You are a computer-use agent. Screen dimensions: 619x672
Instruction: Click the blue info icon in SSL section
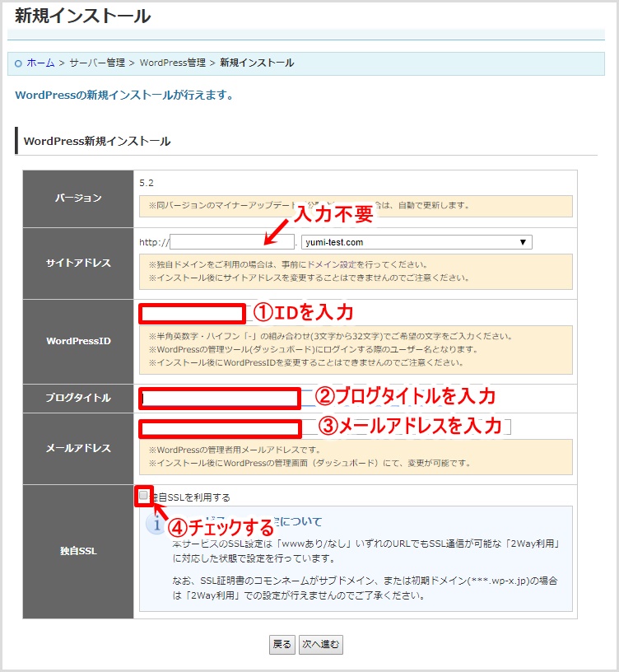tap(156, 524)
